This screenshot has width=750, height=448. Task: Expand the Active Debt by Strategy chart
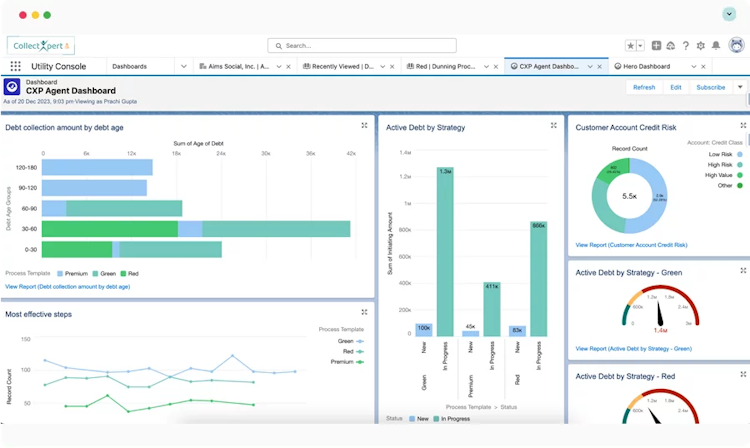[x=554, y=125]
